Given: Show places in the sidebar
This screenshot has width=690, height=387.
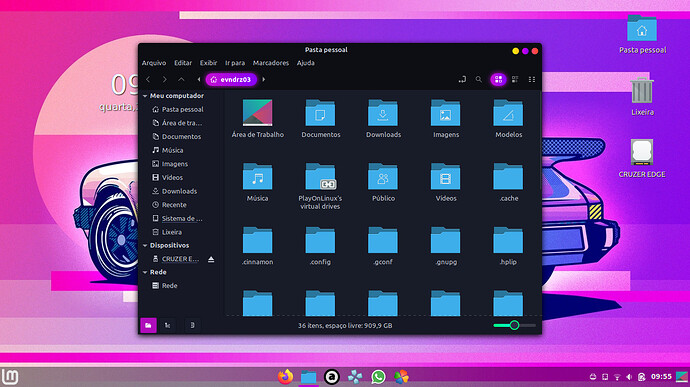Looking at the screenshot, I should (x=148, y=325).
